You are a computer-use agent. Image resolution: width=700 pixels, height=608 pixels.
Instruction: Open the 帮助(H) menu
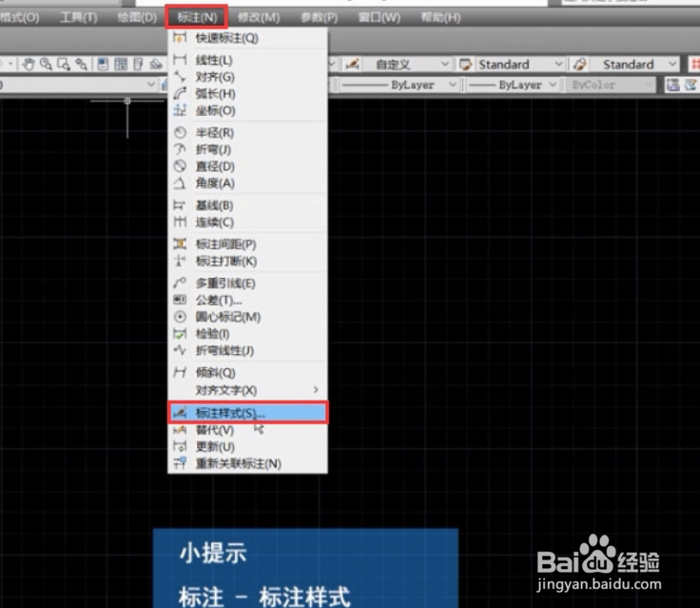(440, 17)
